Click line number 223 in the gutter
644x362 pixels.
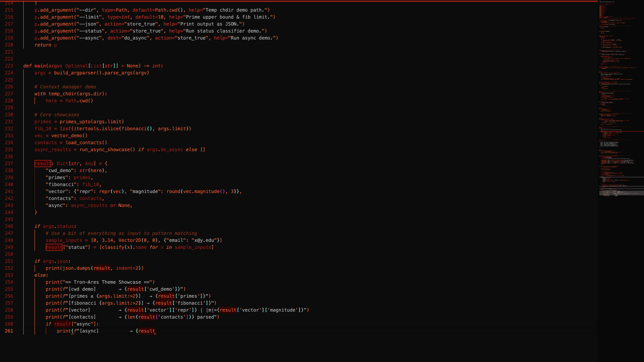point(9,66)
